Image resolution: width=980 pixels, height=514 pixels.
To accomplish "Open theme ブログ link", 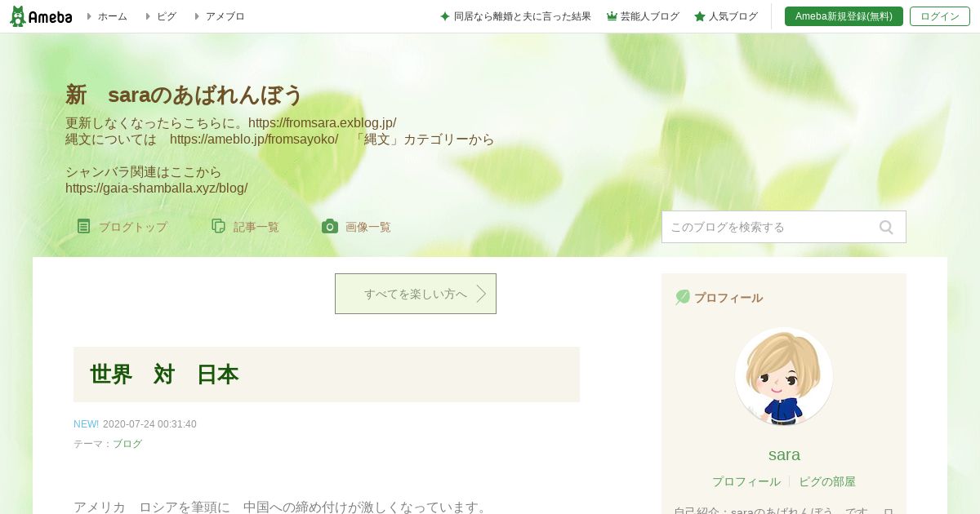I will tap(127, 444).
